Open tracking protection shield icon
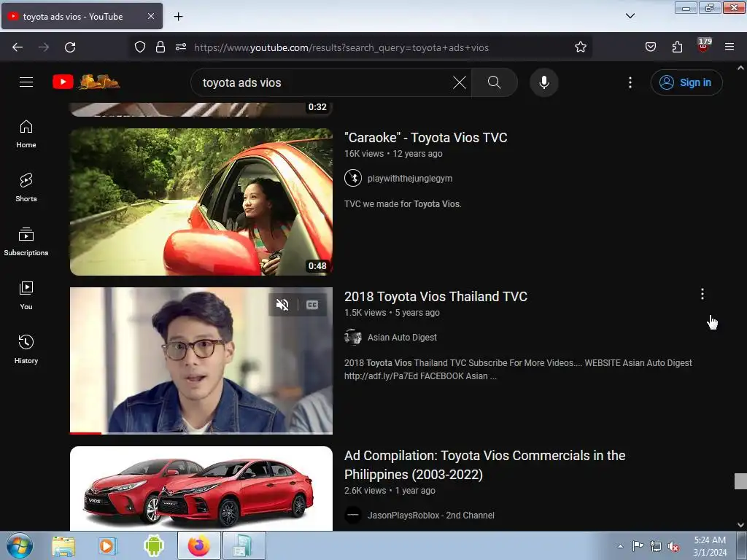The height and width of the screenshot is (560, 747). click(x=139, y=47)
